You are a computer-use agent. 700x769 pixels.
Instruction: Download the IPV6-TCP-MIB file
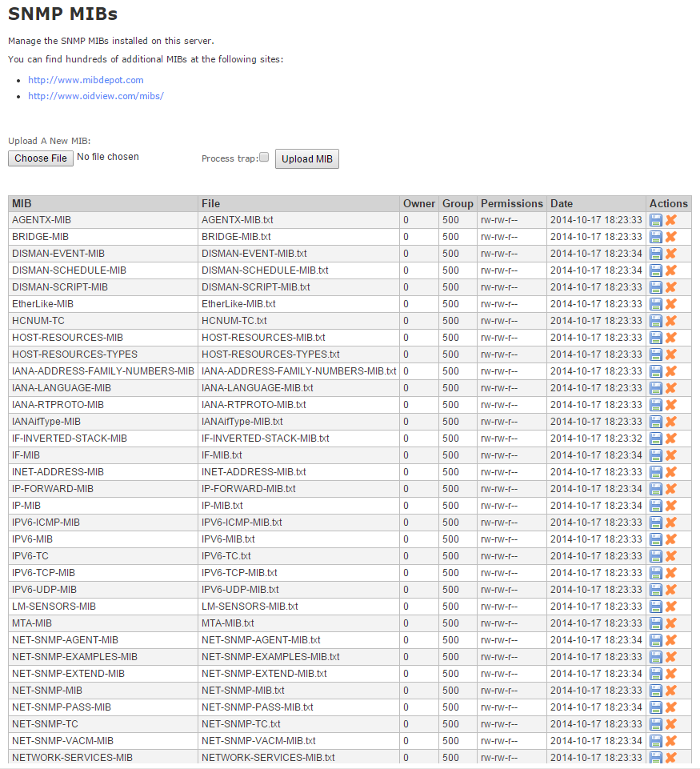click(656, 573)
